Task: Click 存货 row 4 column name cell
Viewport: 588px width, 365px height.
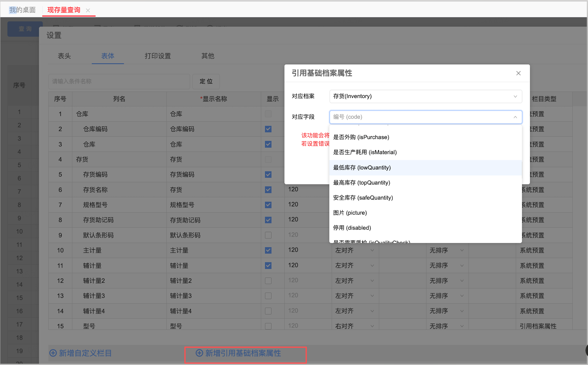Action: point(119,159)
